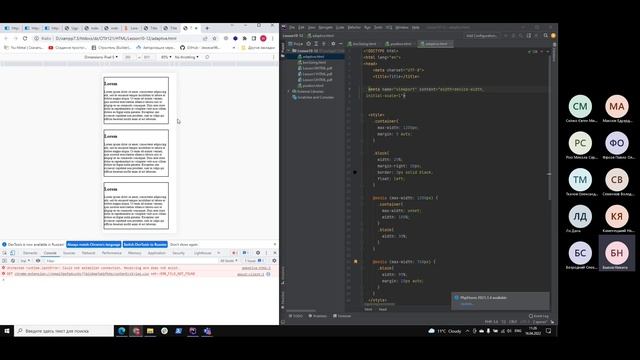640x360 pixels.
Task: Switch to the Sources tab in DevTools
Action: (x=69, y=253)
